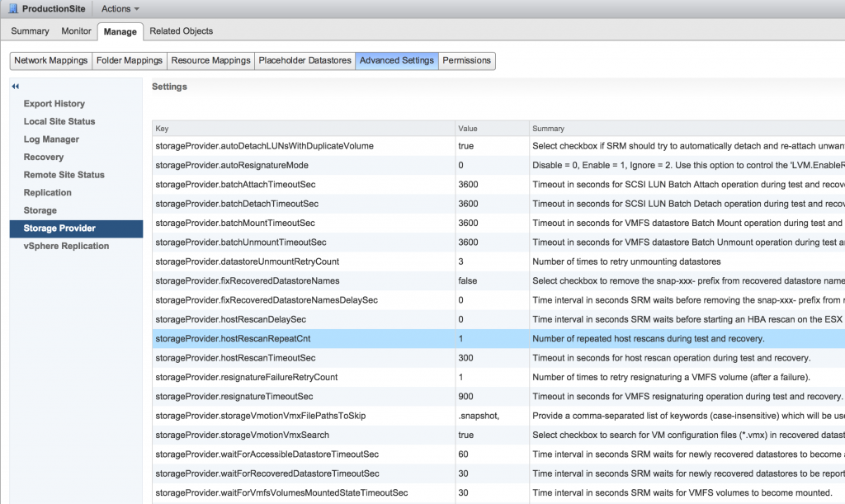Select Log Manager in sidebar
This screenshot has width=845, height=504.
(51, 139)
